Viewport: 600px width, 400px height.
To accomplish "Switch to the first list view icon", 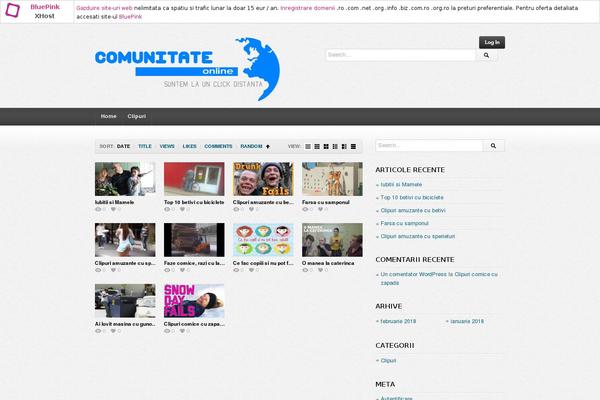I will [x=308, y=147].
